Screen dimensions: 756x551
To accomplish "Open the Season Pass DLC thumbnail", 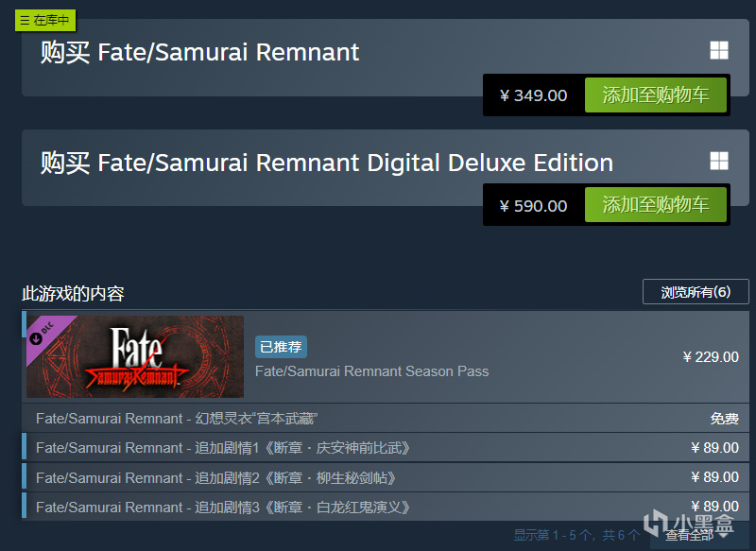I will pyautogui.click(x=135, y=356).
